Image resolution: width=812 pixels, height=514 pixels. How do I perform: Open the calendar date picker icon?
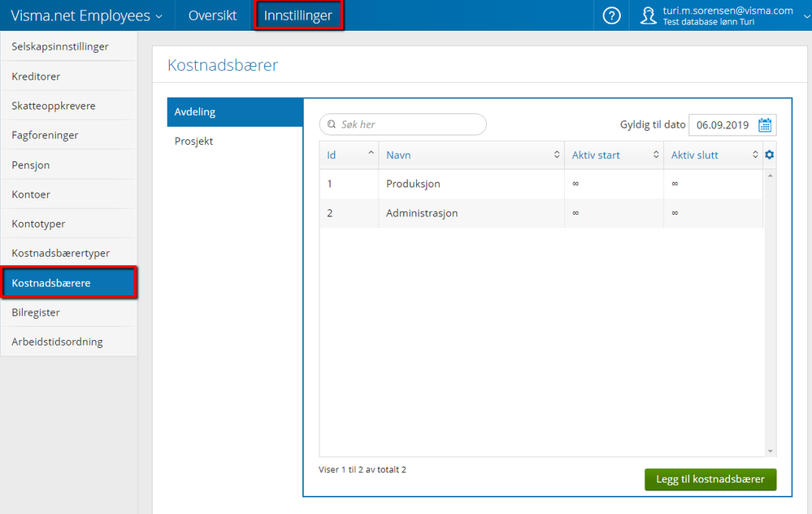coord(765,125)
